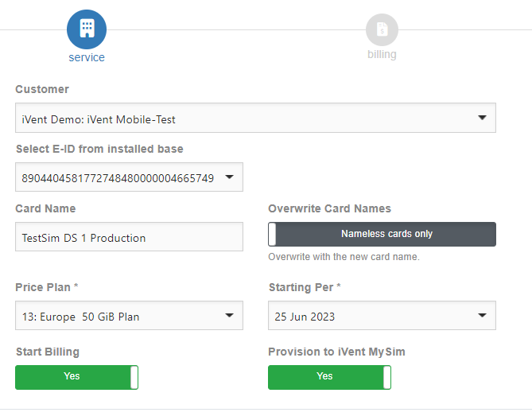Click the E-ID selector caret arrow
This screenshot has width=532, height=420.
[229, 177]
